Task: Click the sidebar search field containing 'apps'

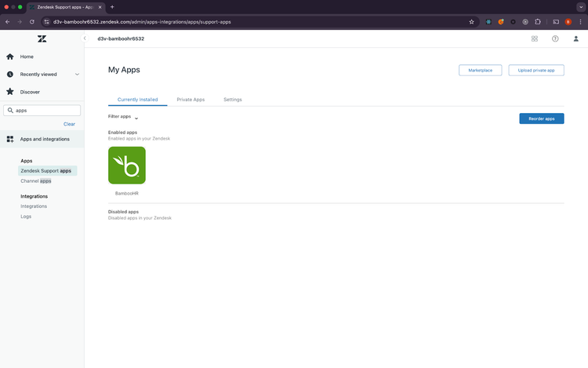Action: (42, 111)
